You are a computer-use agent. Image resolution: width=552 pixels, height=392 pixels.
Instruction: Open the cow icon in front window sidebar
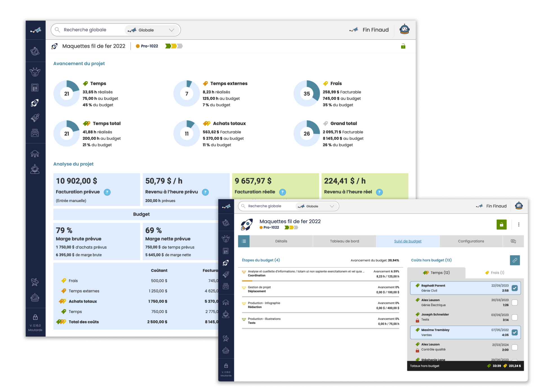click(x=226, y=239)
